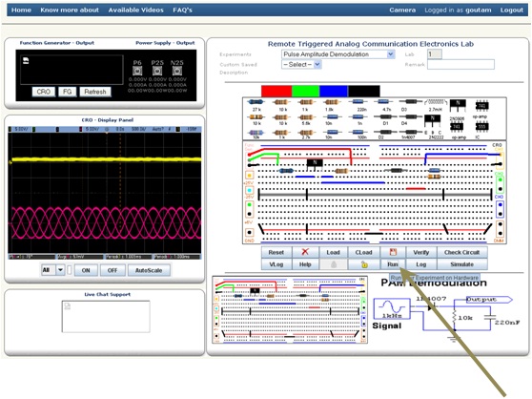This screenshot has height=399, width=532.
Task: Open the Available Videos menu item
Action: [135, 10]
